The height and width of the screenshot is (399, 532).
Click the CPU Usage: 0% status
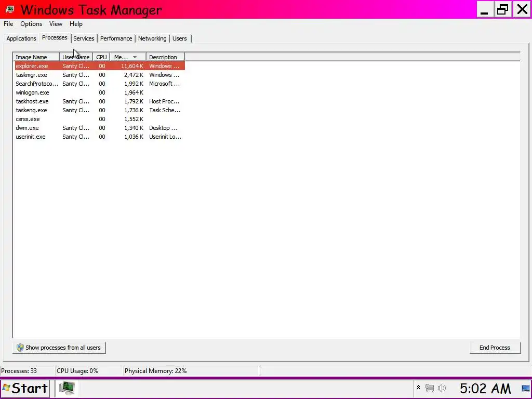click(77, 371)
